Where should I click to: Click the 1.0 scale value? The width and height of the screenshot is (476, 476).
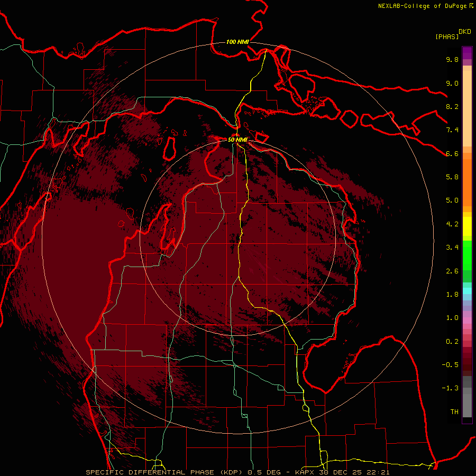[452, 318]
